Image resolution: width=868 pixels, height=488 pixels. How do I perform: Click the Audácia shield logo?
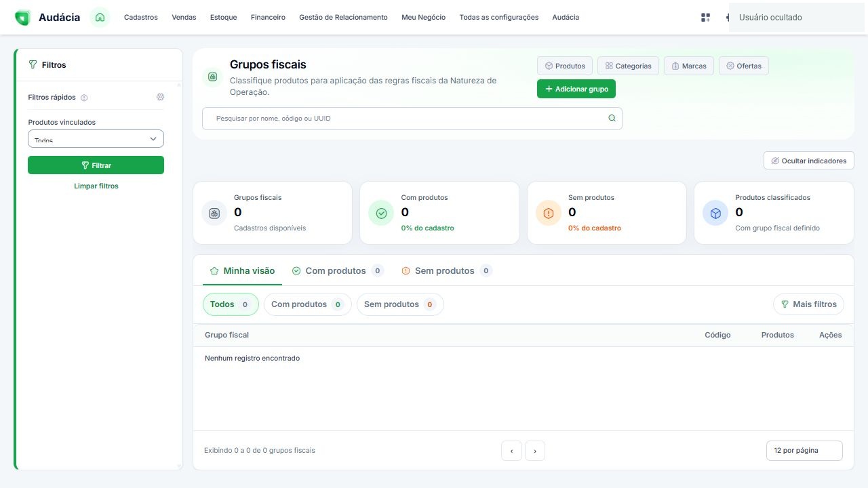[x=22, y=18]
